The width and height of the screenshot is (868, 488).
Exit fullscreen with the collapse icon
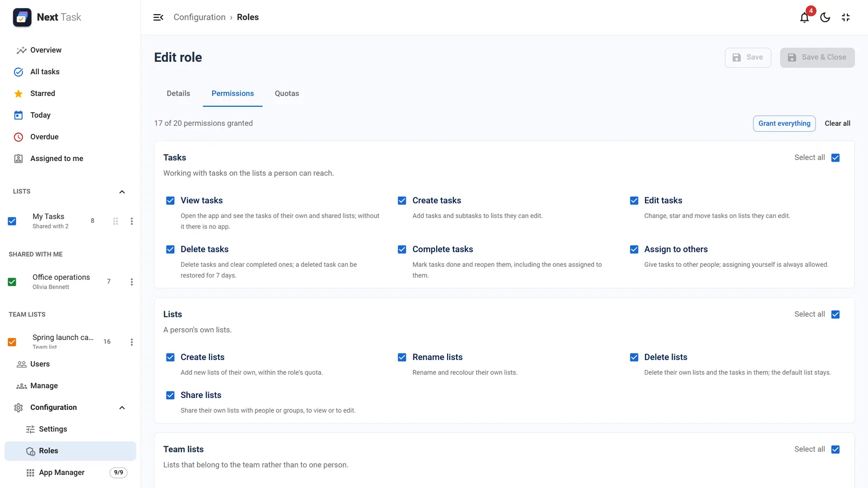click(846, 17)
